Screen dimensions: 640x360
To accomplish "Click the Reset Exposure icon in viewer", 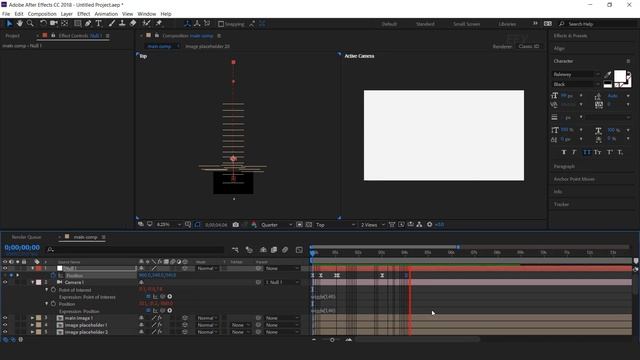I will (x=429, y=224).
